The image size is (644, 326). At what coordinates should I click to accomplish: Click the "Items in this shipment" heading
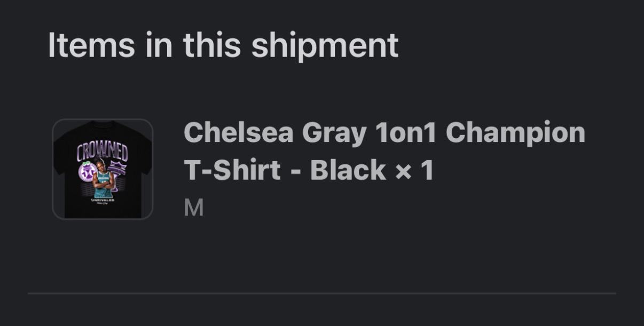coord(223,45)
